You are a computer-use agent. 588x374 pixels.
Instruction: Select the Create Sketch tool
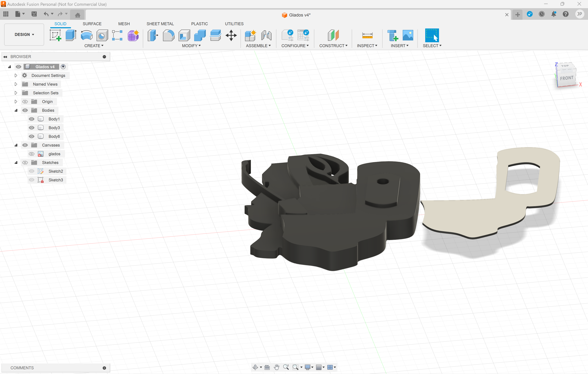point(55,35)
